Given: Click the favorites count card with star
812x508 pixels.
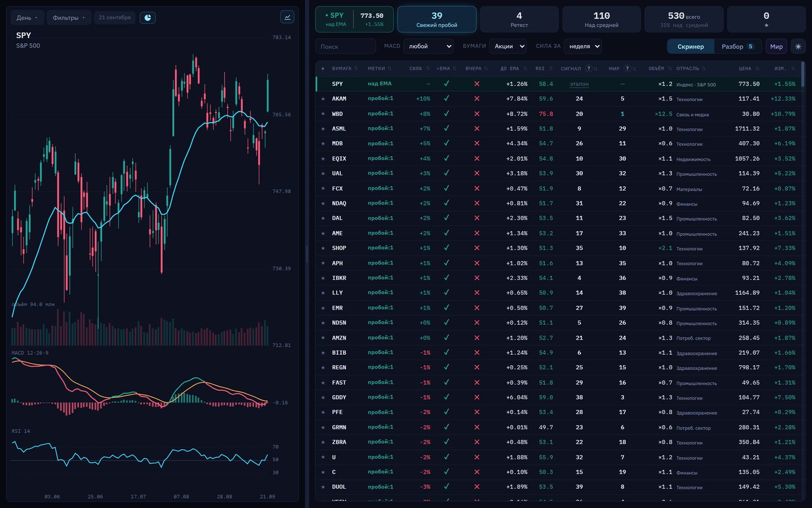Looking at the screenshot, I should point(766,19).
